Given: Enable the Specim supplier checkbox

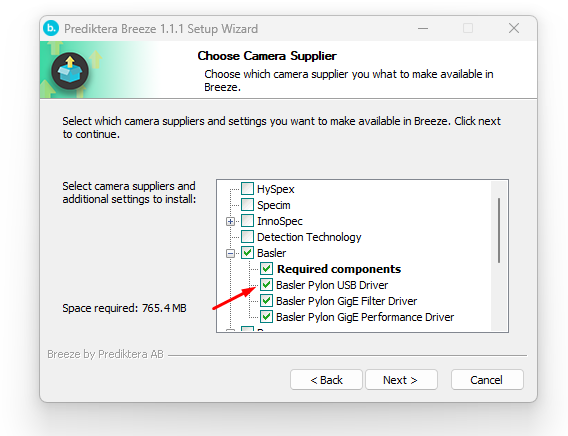Looking at the screenshot, I should [x=247, y=205].
